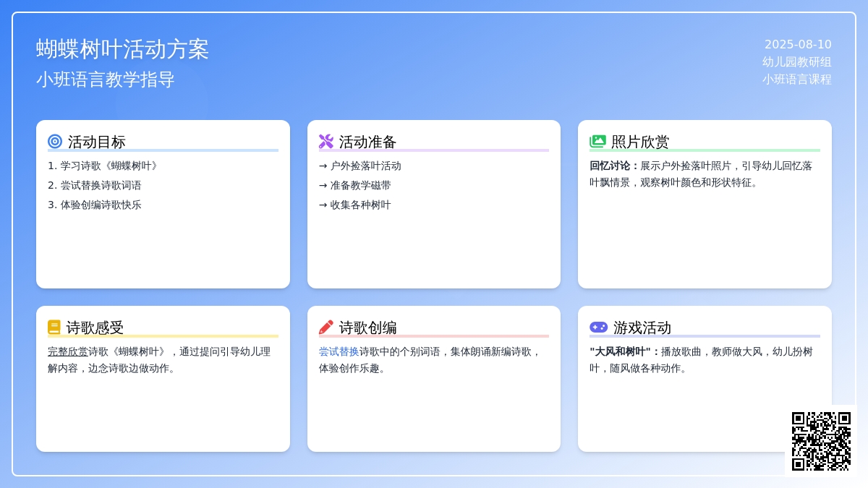Click the bold label "大风和树叶"：

625,351
